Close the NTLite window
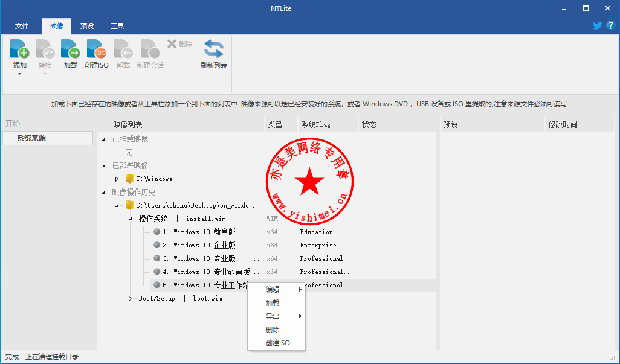 (x=608, y=8)
